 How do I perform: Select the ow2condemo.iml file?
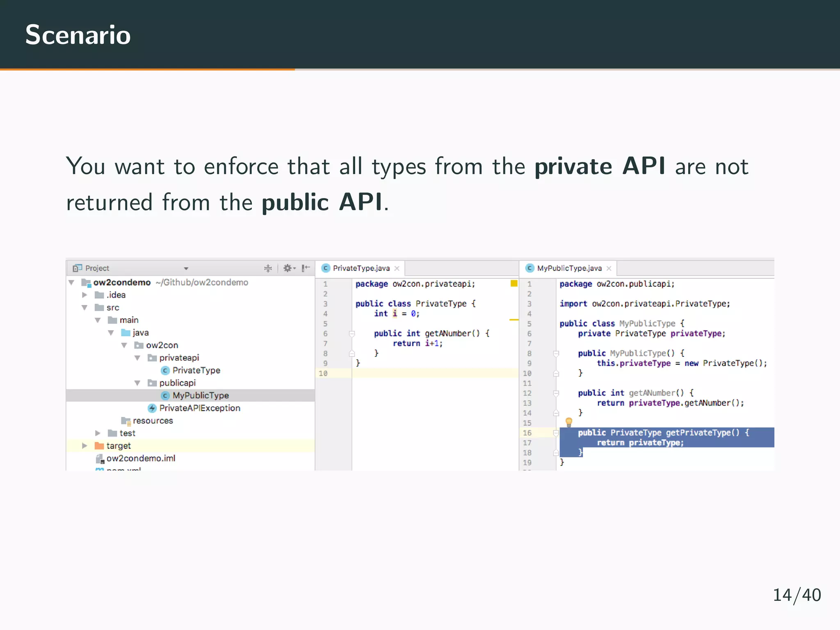[x=141, y=458]
